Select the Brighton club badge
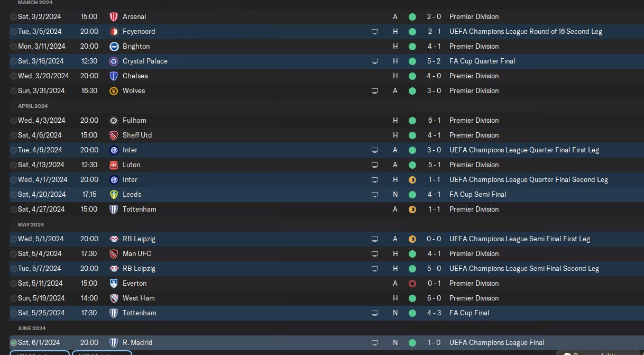The width and height of the screenshot is (644, 355). (x=113, y=47)
